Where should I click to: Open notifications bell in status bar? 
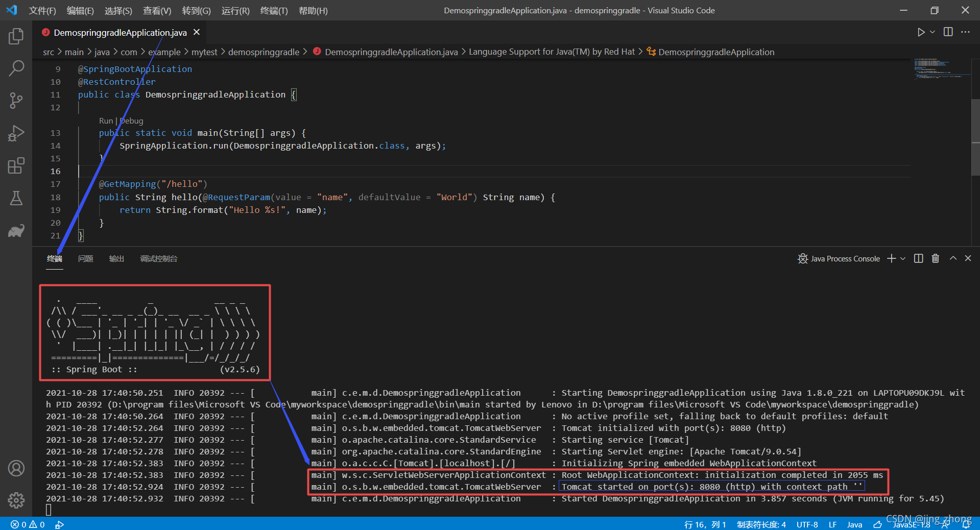tap(966, 524)
